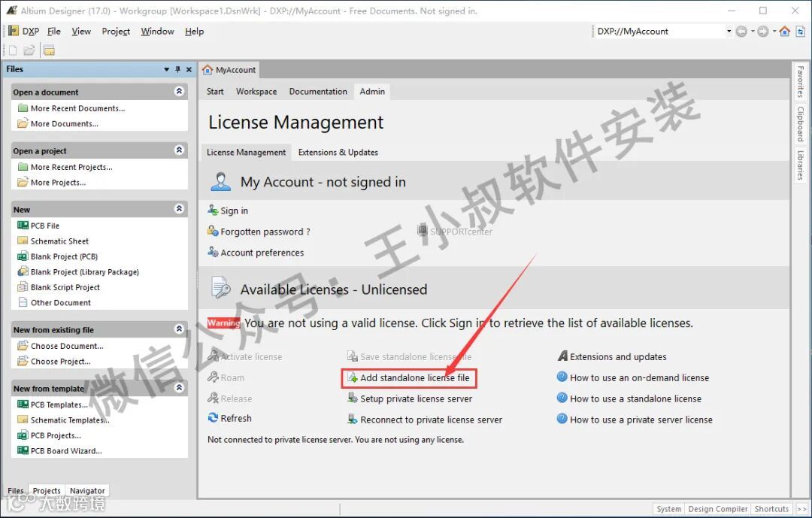Switch to the Start tab

(215, 92)
